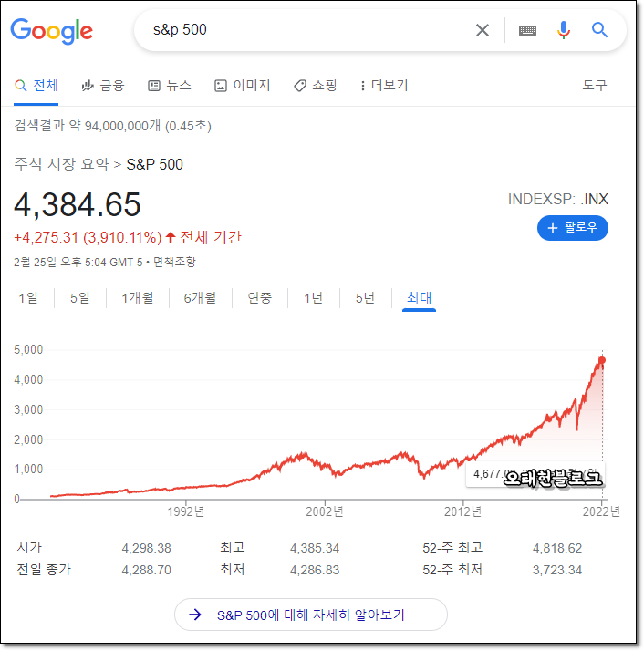The image size is (644, 651).
Task: Select the 전체 tab
Action: tap(36, 86)
